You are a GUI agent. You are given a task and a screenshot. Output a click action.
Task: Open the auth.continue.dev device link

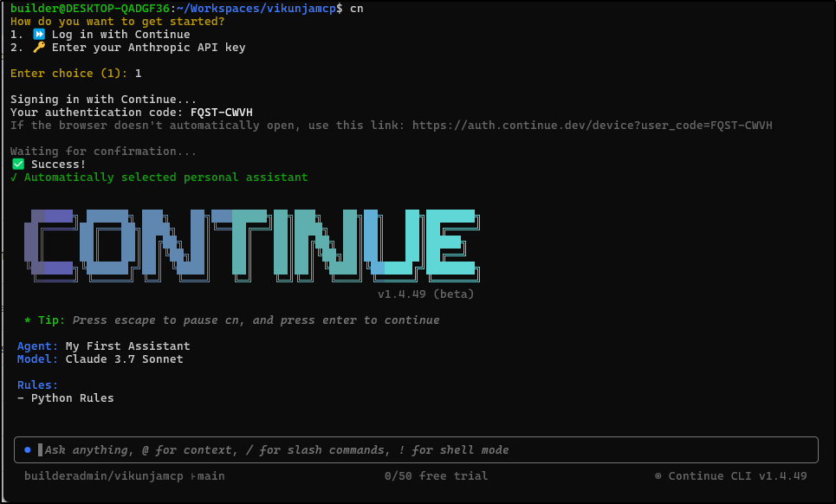pos(592,126)
